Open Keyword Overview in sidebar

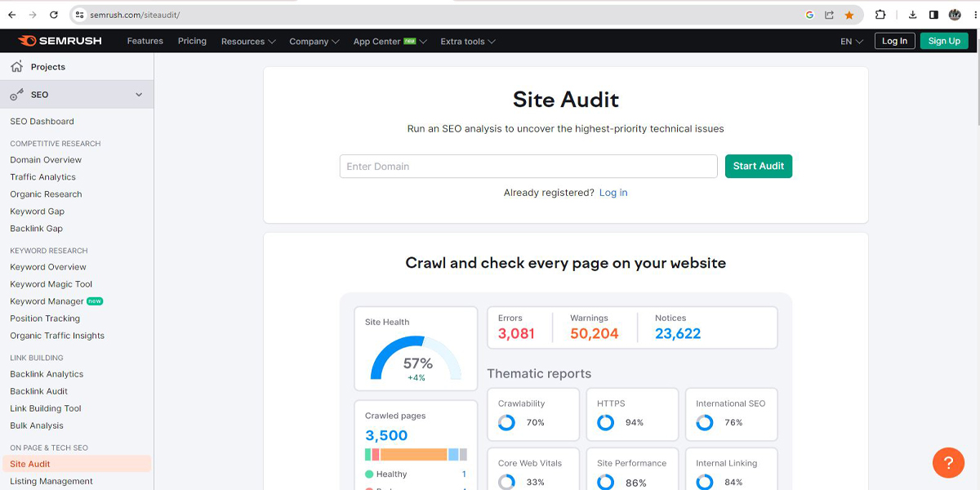coord(48,267)
